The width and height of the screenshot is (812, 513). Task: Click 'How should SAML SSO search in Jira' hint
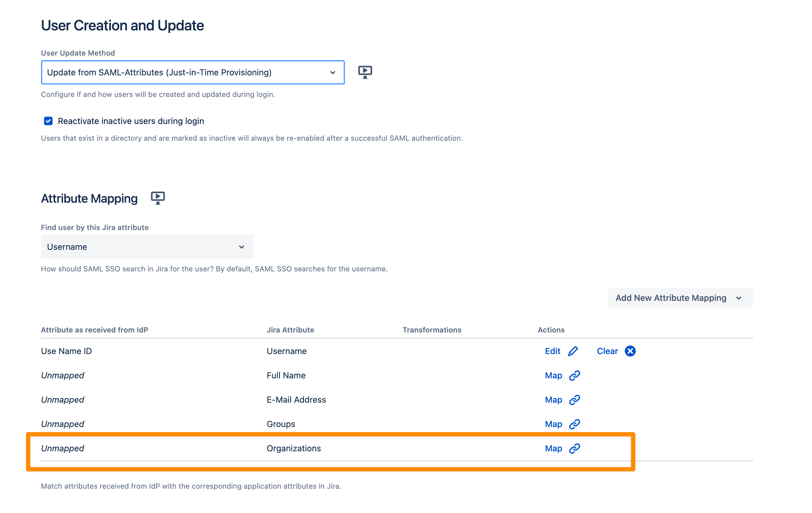coord(214,269)
